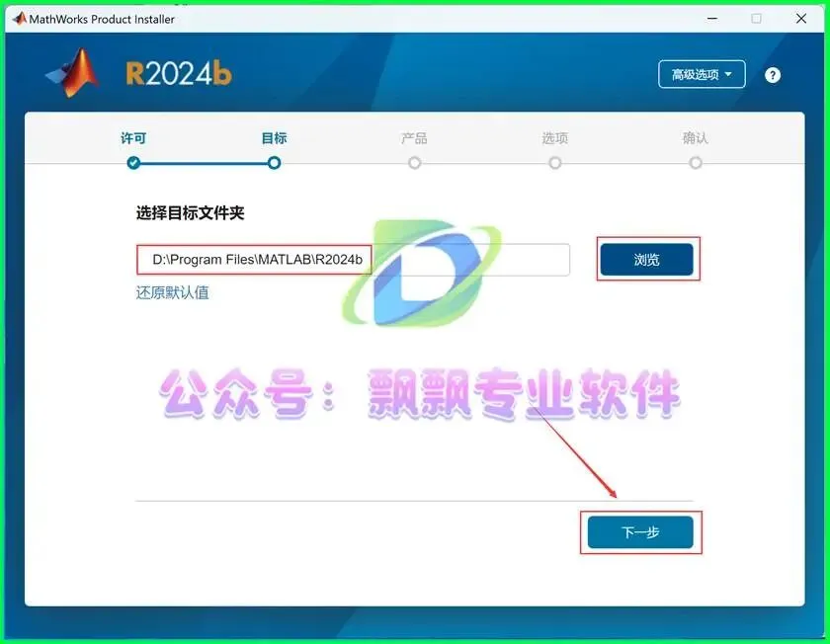Click the 下一步 next button

click(x=640, y=532)
